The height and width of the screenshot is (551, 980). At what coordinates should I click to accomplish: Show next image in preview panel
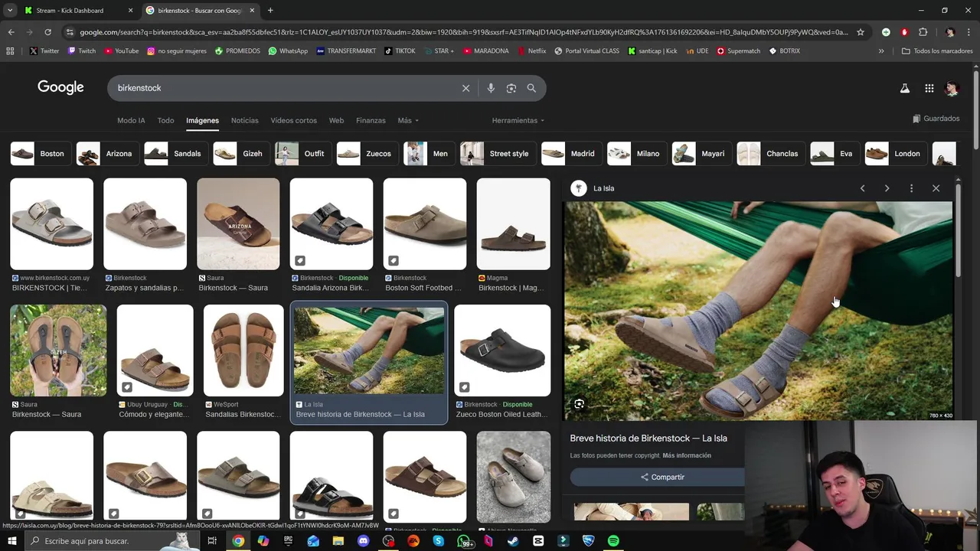tap(887, 188)
